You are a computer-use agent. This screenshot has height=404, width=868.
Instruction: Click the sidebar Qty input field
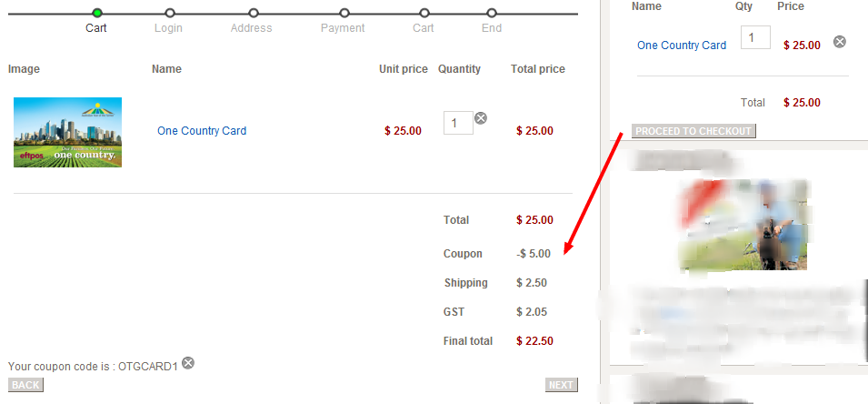[x=755, y=37]
